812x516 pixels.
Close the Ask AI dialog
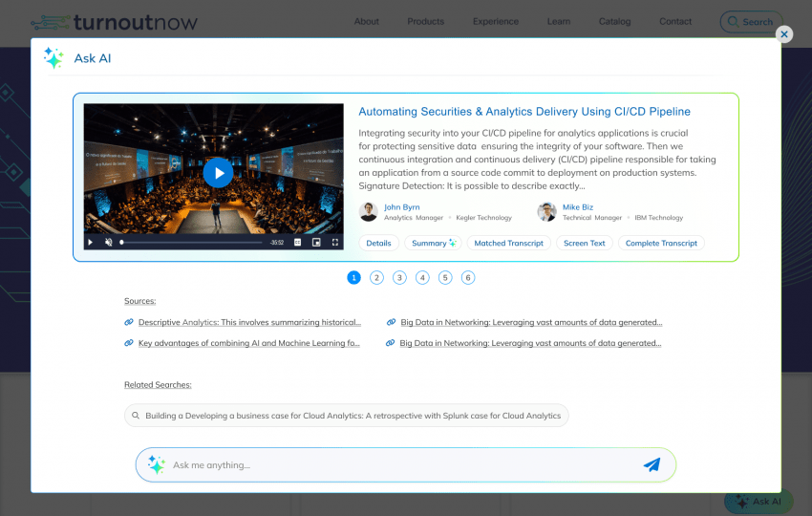(784, 34)
